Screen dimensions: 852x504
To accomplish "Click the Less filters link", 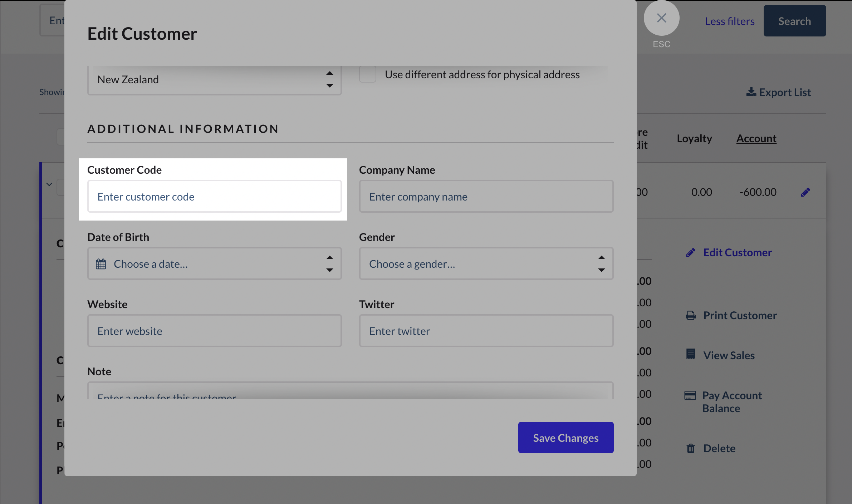I will (x=730, y=21).
